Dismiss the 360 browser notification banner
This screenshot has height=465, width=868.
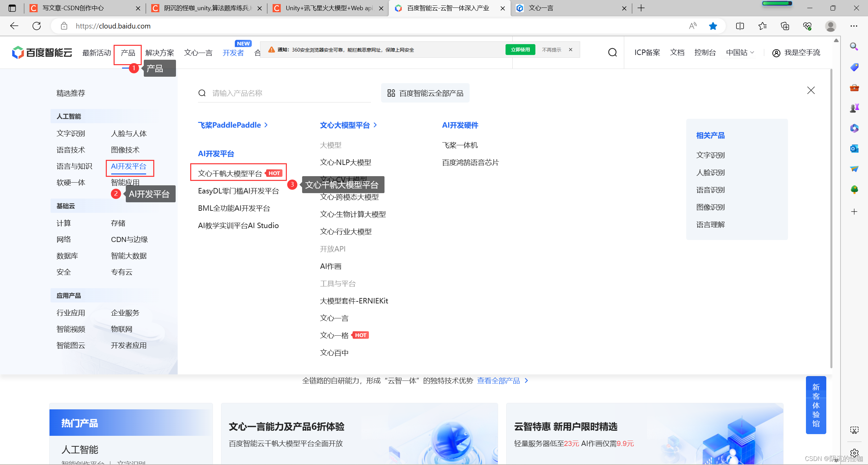pos(571,50)
